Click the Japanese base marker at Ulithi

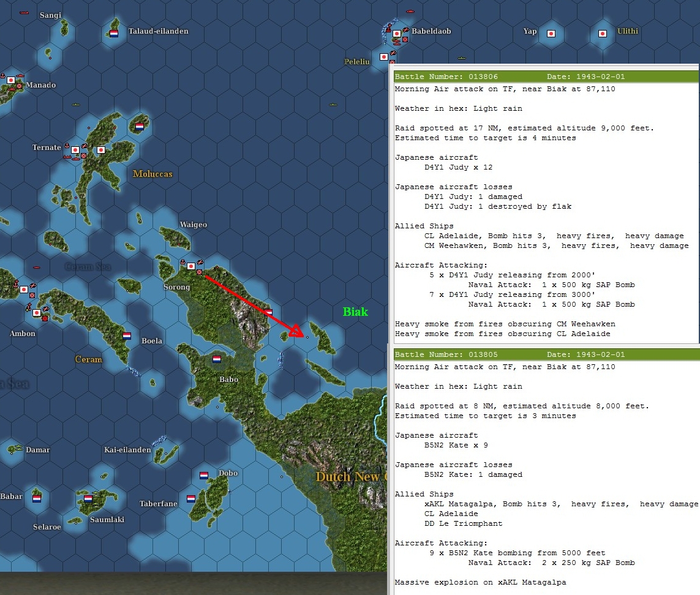tap(601, 33)
